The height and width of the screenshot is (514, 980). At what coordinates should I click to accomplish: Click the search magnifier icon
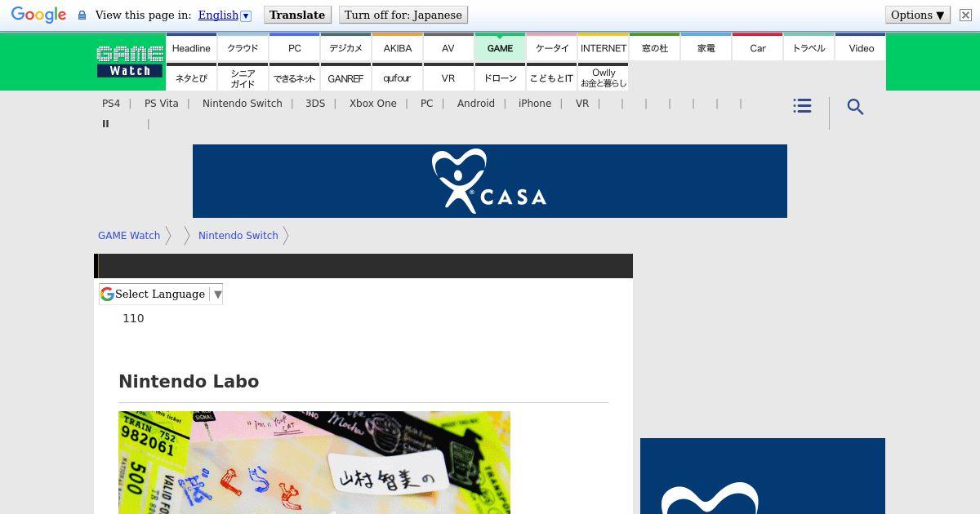(855, 107)
